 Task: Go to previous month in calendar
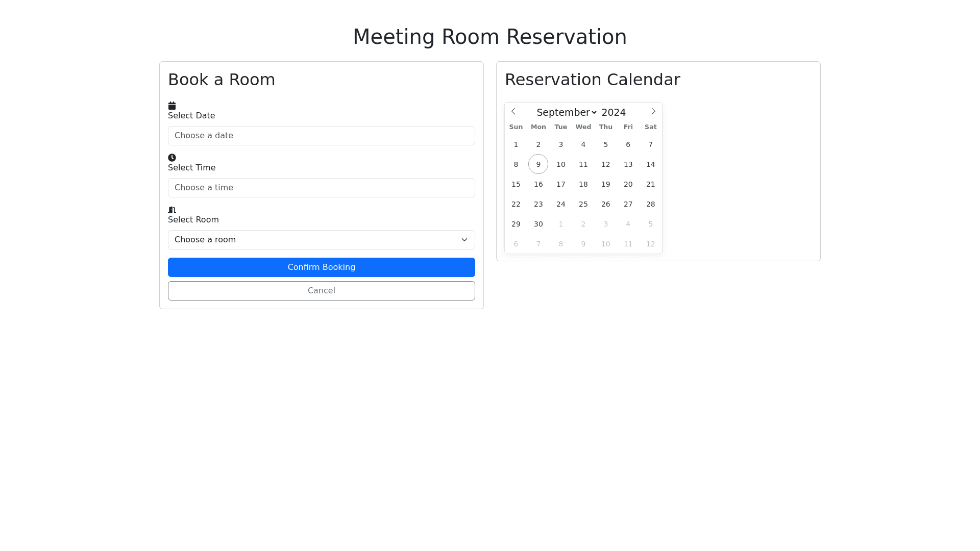coord(513,111)
